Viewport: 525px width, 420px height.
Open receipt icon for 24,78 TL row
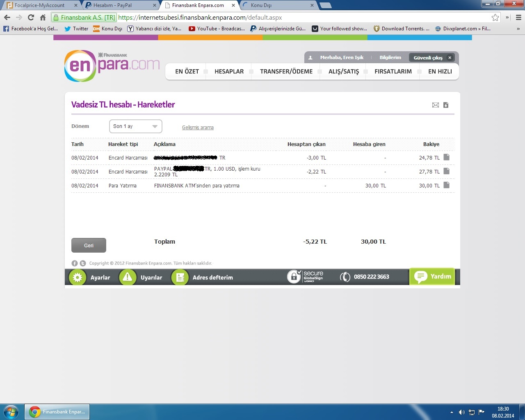point(447,157)
